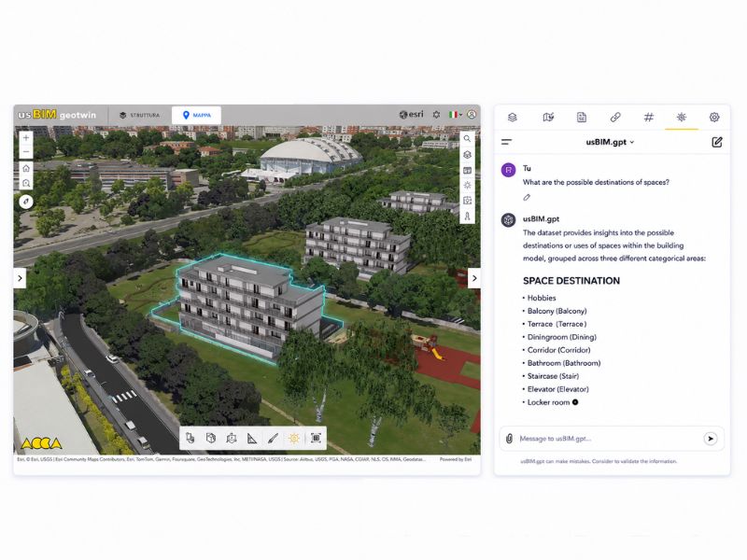
Task: Edit the question with pencil icon
Action: pos(527,197)
